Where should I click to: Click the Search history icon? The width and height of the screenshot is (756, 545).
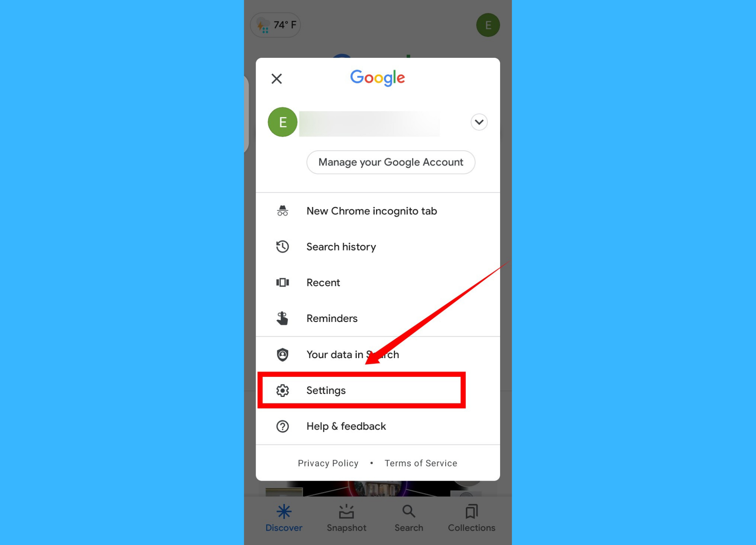point(282,247)
